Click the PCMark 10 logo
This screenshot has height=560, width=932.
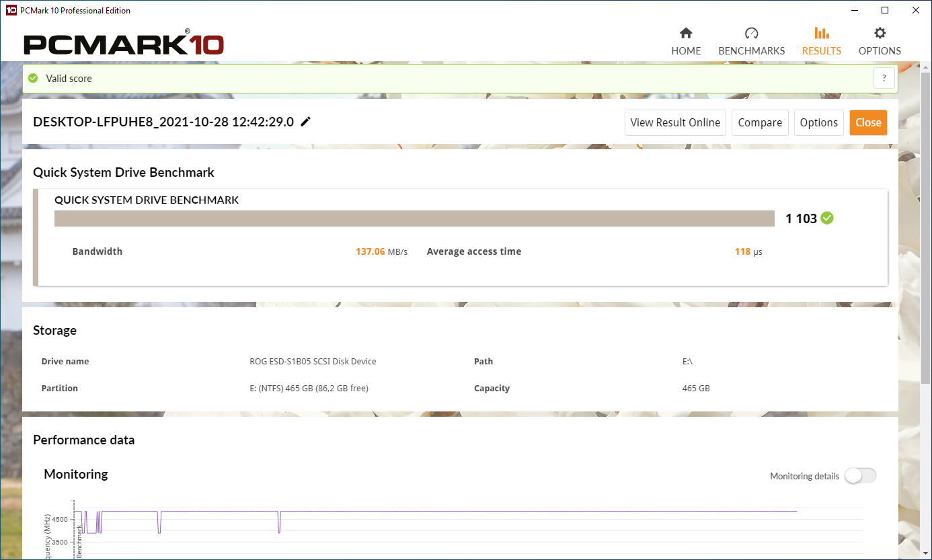(x=124, y=42)
